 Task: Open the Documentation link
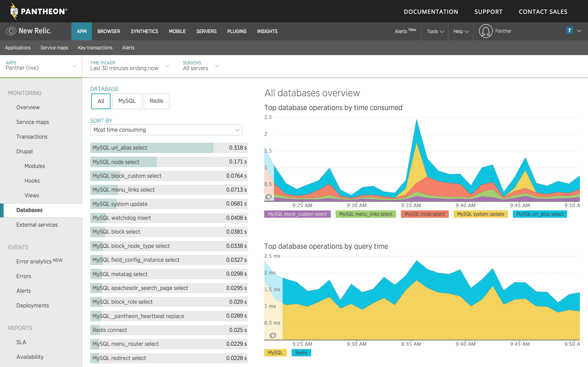(431, 12)
